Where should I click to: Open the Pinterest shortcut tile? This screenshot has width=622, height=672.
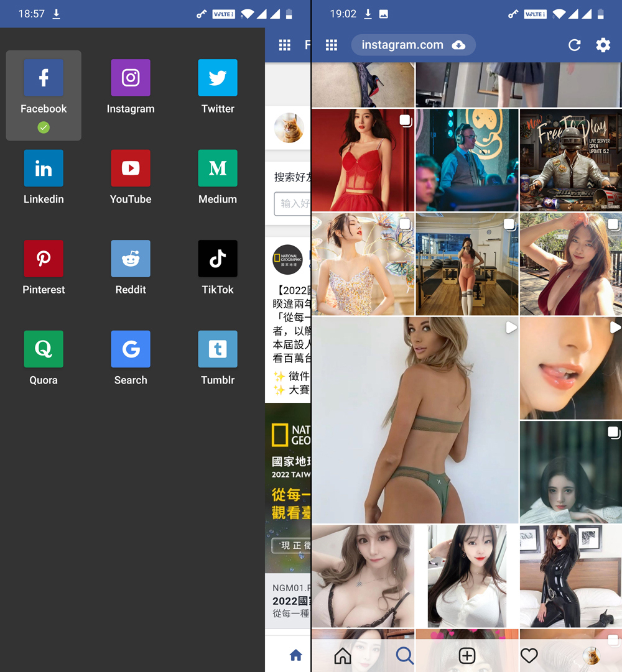(x=44, y=268)
